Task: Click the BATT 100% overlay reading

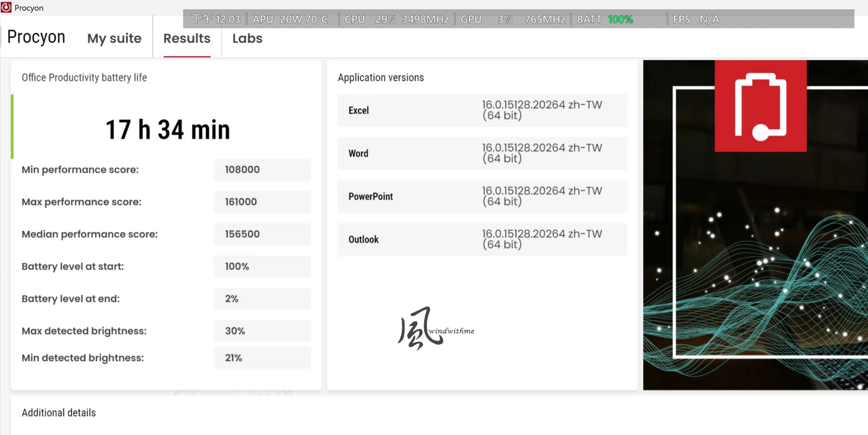Action: [x=605, y=19]
